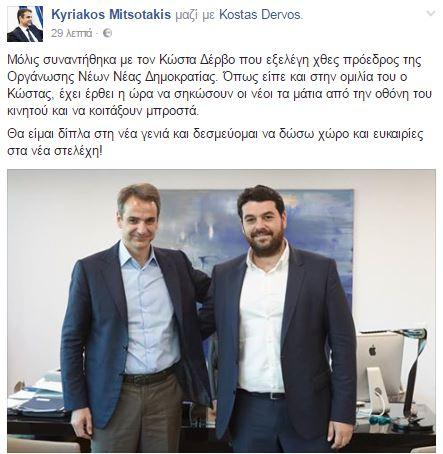Click the μαζί με text in header
This screenshot has height=454, width=443.
pos(195,15)
